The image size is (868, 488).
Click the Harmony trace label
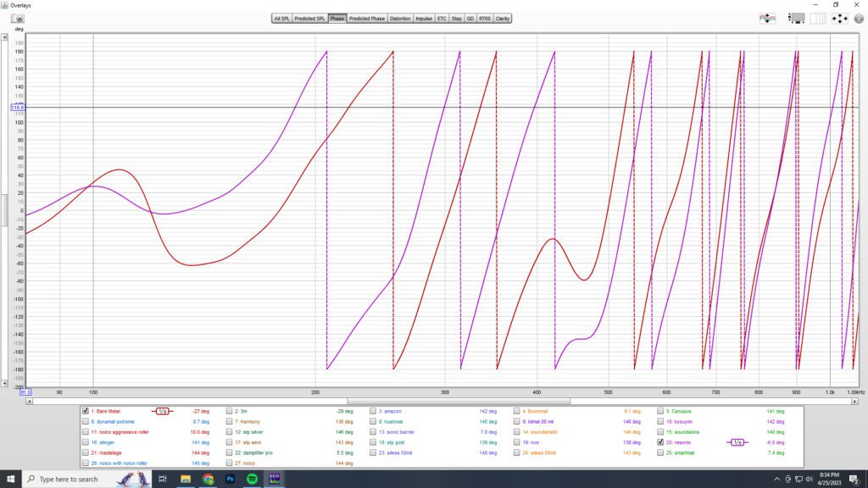(x=245, y=420)
